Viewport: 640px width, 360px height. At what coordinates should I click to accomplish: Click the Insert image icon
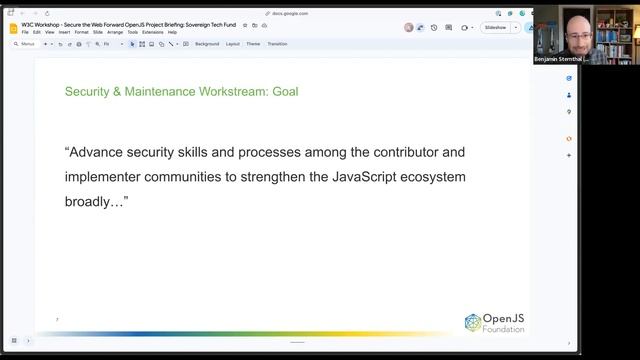[151, 44]
